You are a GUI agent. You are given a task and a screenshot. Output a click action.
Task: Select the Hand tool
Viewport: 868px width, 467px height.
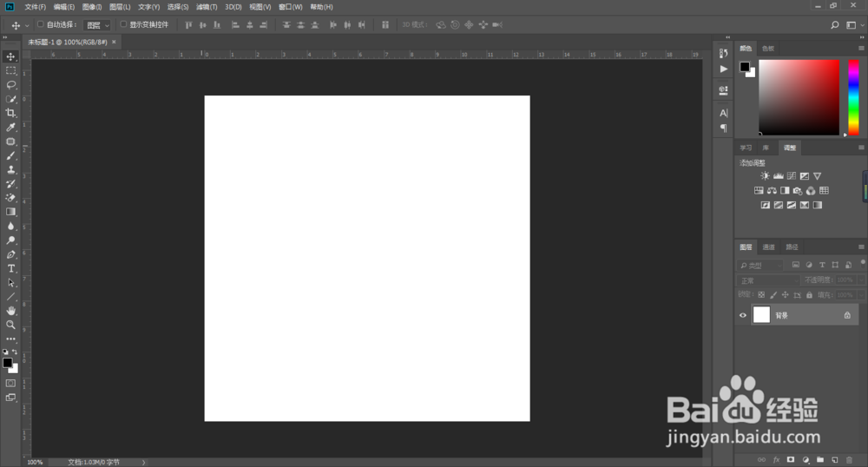click(x=10, y=311)
